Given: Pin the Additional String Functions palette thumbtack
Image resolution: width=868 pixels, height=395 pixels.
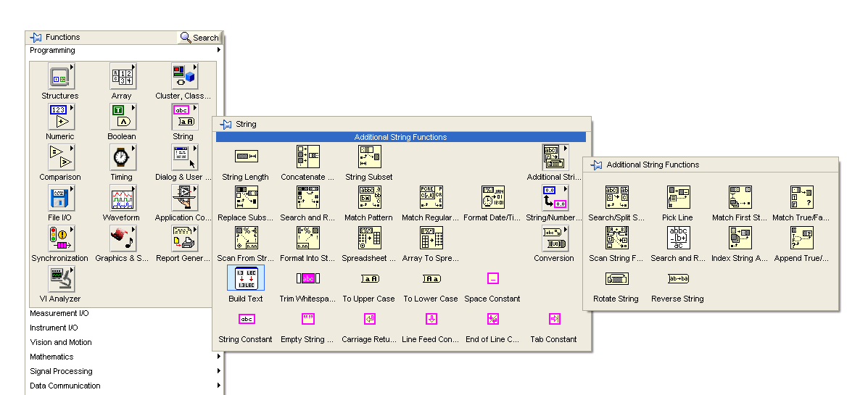Looking at the screenshot, I should click(x=596, y=165).
